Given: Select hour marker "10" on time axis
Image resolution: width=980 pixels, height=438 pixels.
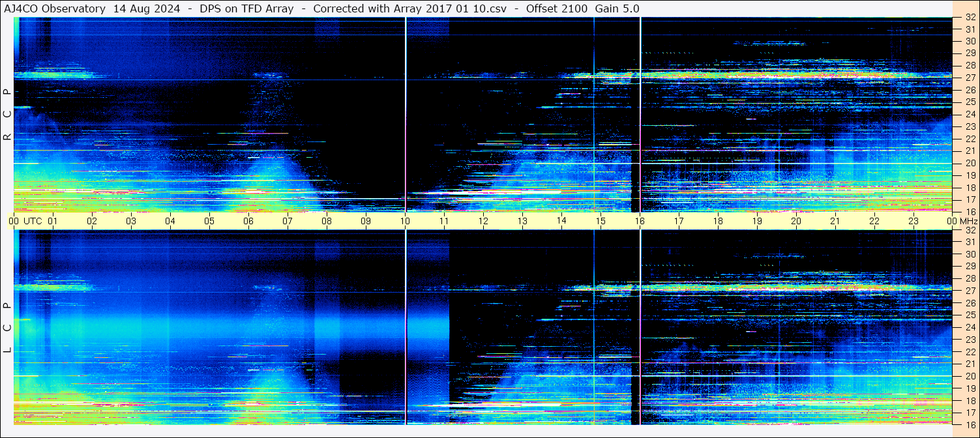Looking at the screenshot, I should 405,221.
